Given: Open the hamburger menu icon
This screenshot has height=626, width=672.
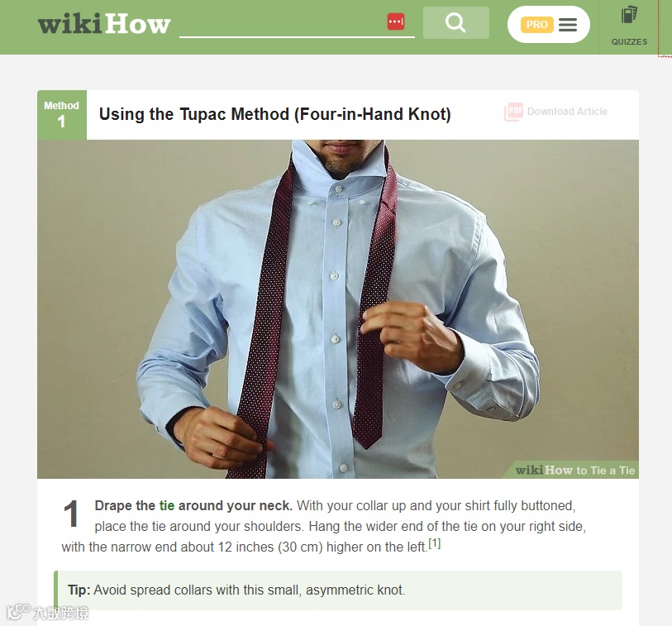Looking at the screenshot, I should [x=568, y=25].
